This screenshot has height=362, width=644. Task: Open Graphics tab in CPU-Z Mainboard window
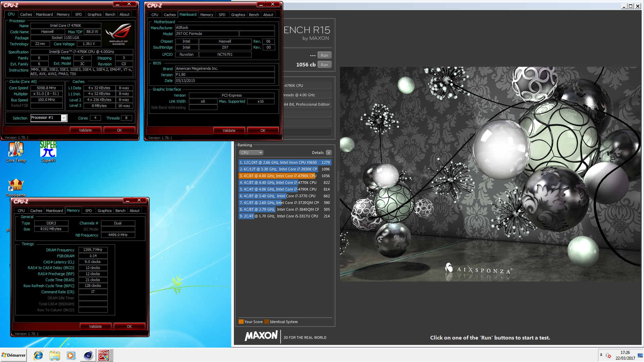coord(238,15)
